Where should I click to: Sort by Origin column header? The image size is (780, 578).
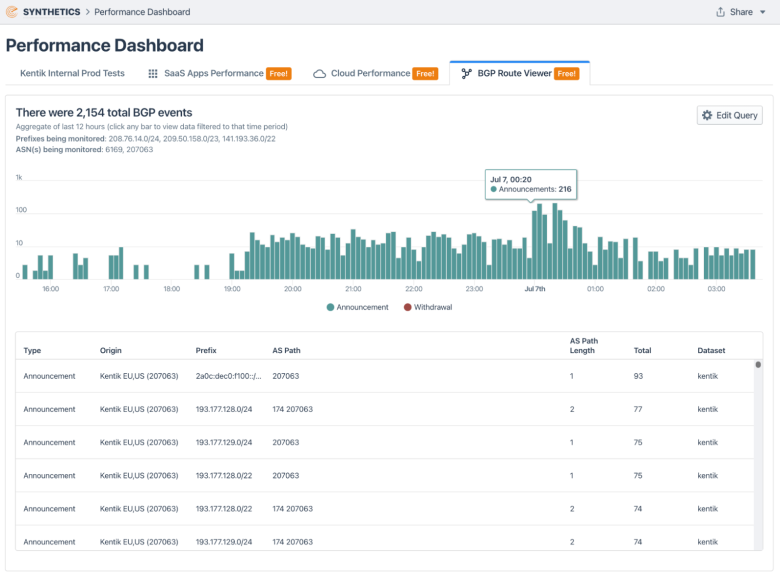pyautogui.click(x=110, y=350)
